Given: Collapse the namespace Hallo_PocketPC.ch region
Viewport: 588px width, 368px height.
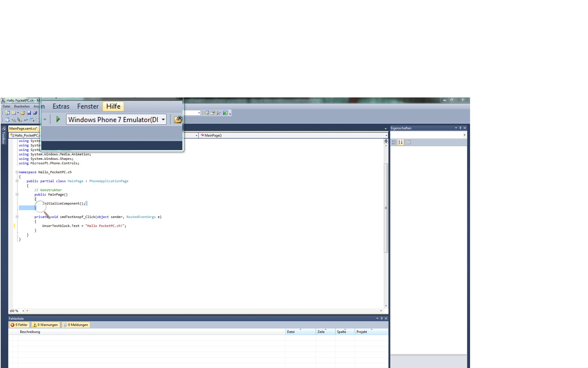Looking at the screenshot, I should click(x=16, y=172).
